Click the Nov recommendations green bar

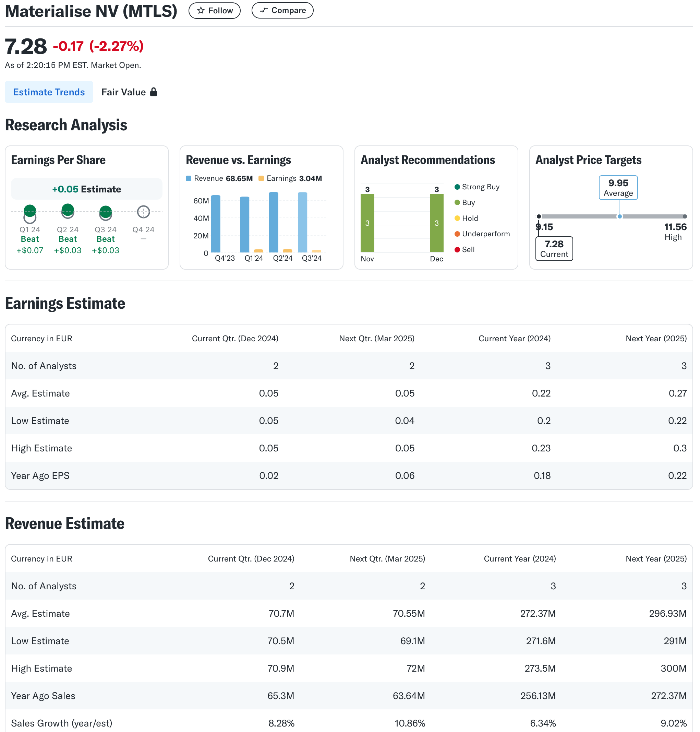tap(367, 223)
